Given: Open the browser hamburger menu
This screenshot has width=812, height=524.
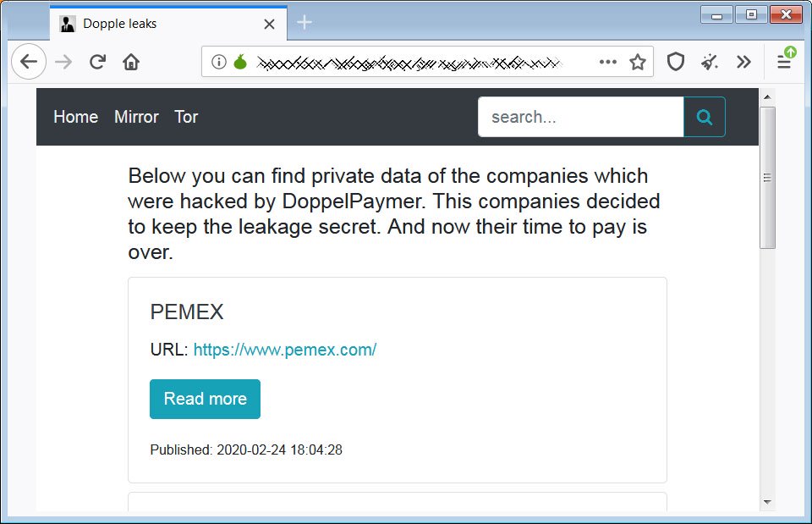Looking at the screenshot, I should pos(785,61).
